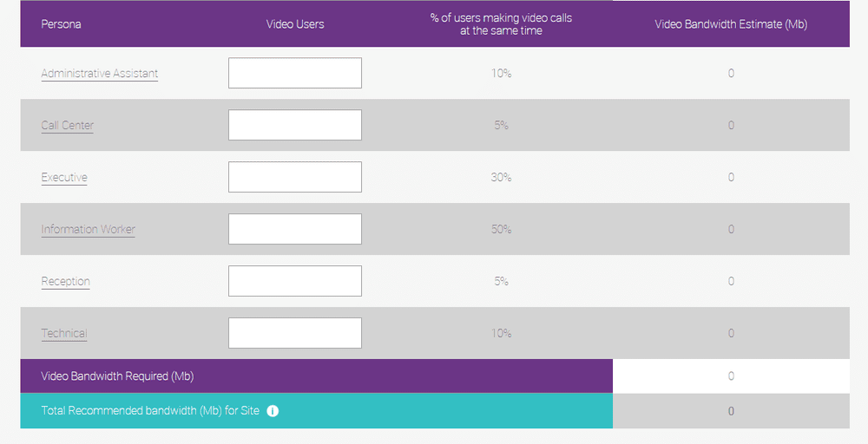Viewport: 868px width, 444px height.
Task: Open the Administrative Assistant persona link
Action: pyautogui.click(x=100, y=74)
